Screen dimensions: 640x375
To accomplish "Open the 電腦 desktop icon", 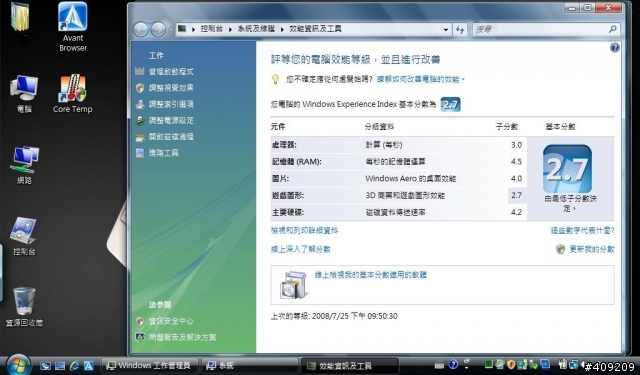I will 24,94.
